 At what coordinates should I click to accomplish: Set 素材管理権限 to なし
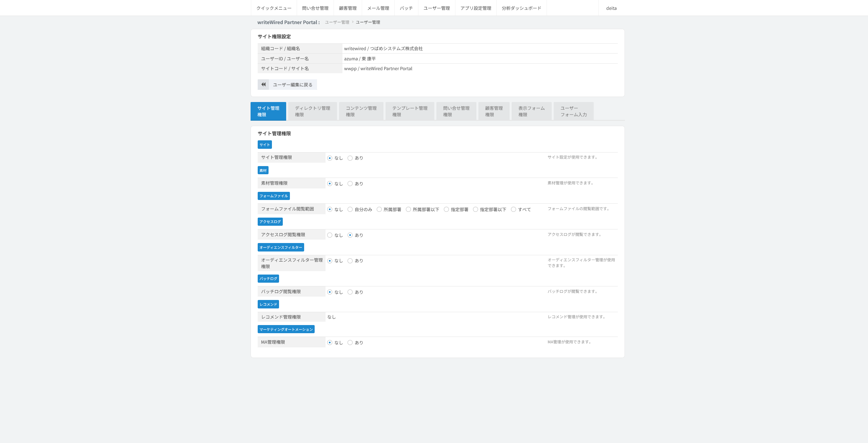[x=330, y=184]
